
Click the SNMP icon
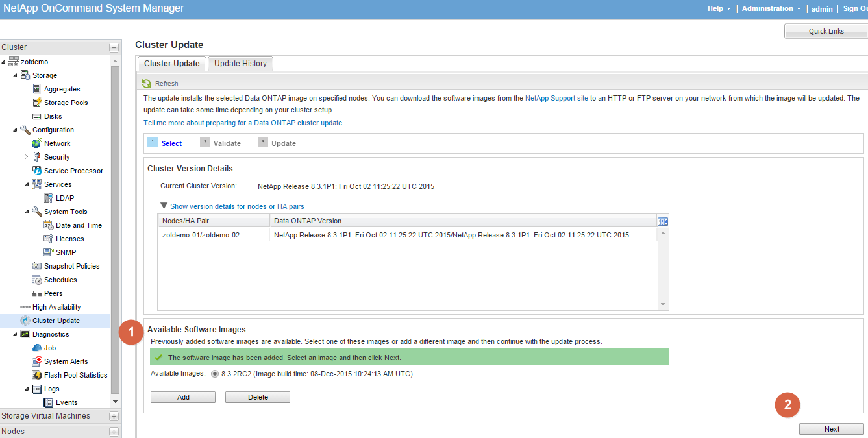point(49,252)
